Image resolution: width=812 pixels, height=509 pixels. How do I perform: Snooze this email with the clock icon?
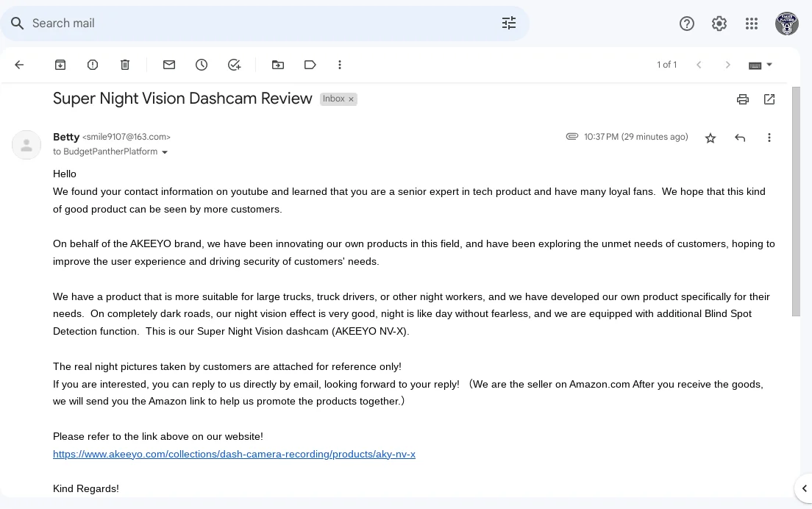202,65
